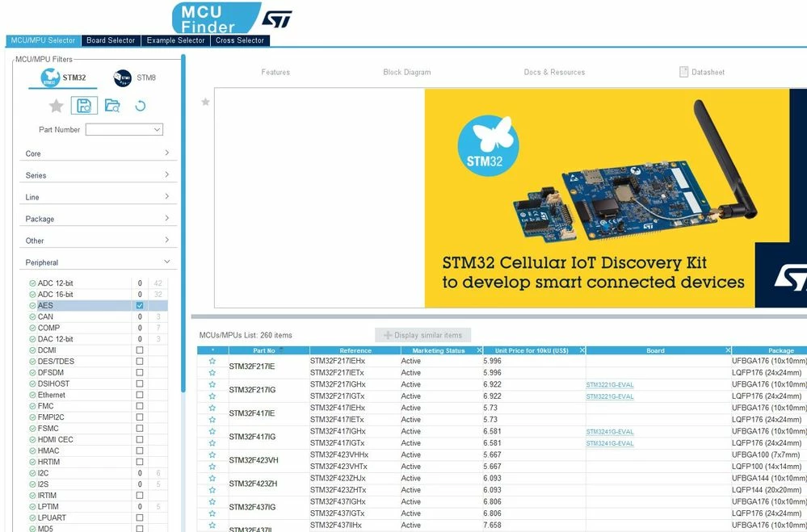Expand the Core filter section
This screenshot has width=807, height=532.
coord(98,153)
